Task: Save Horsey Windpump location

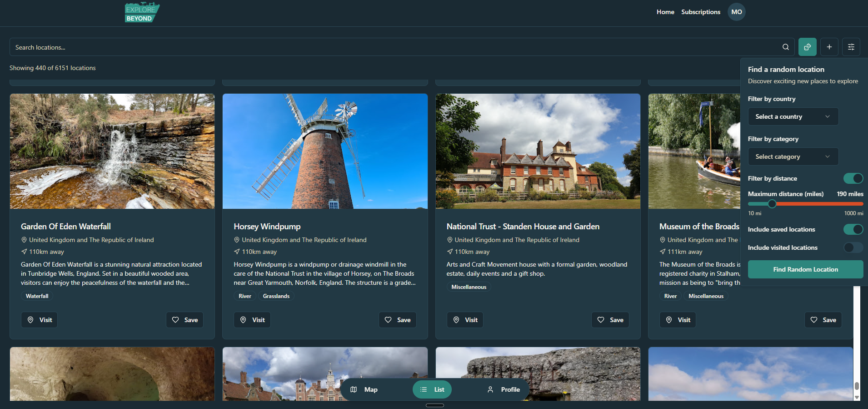Action: tap(397, 320)
